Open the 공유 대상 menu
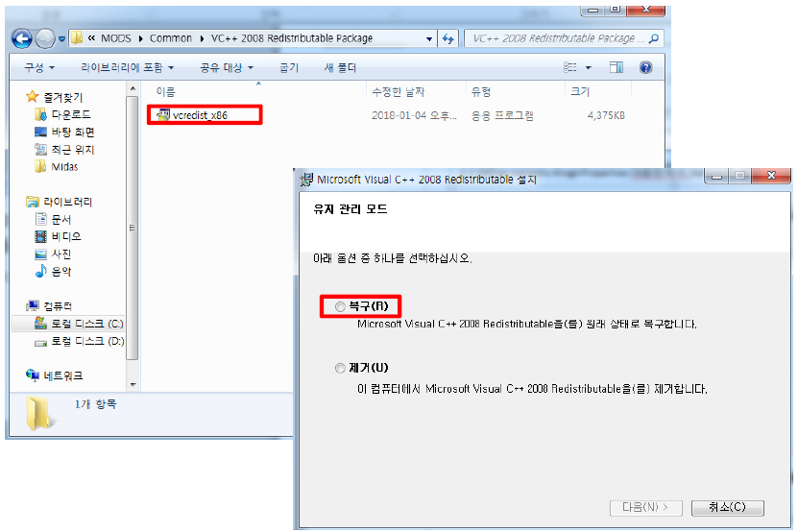 [227, 68]
